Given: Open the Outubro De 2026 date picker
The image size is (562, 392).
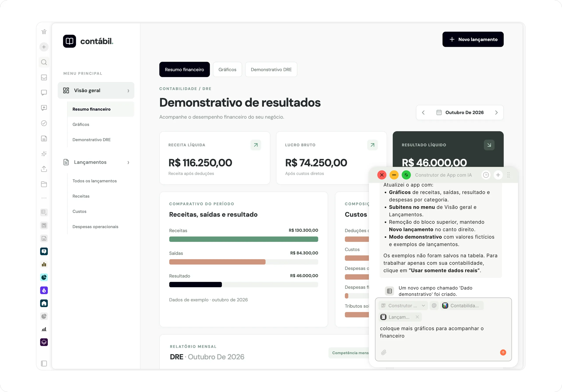Looking at the screenshot, I should coord(460,112).
